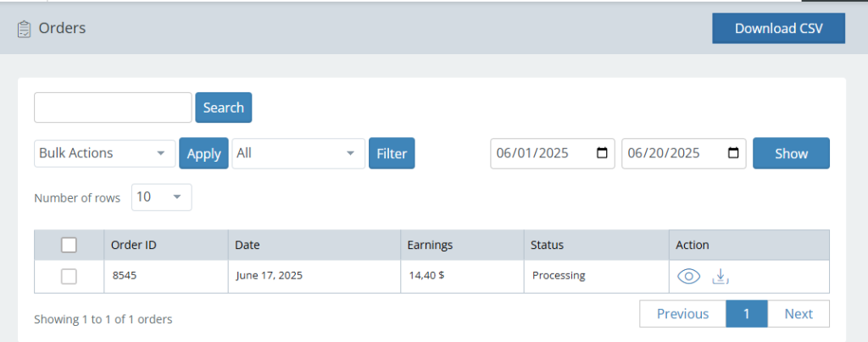Click the start date field 06/01/2025

coord(541,154)
